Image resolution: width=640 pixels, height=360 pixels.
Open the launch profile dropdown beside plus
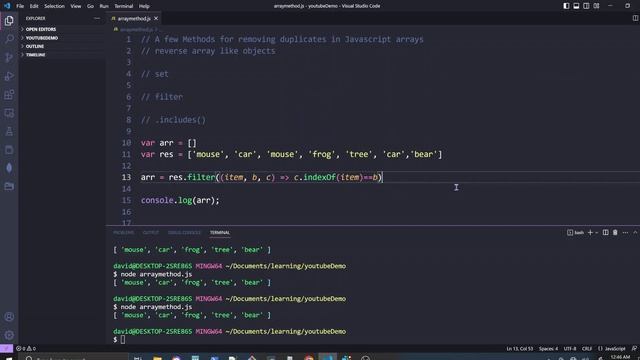tap(597, 233)
